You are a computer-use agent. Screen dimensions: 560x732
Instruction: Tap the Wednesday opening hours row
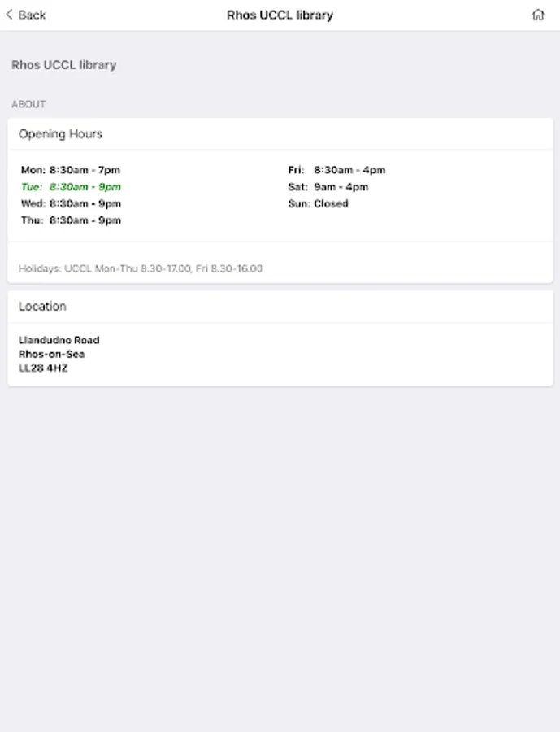71,203
